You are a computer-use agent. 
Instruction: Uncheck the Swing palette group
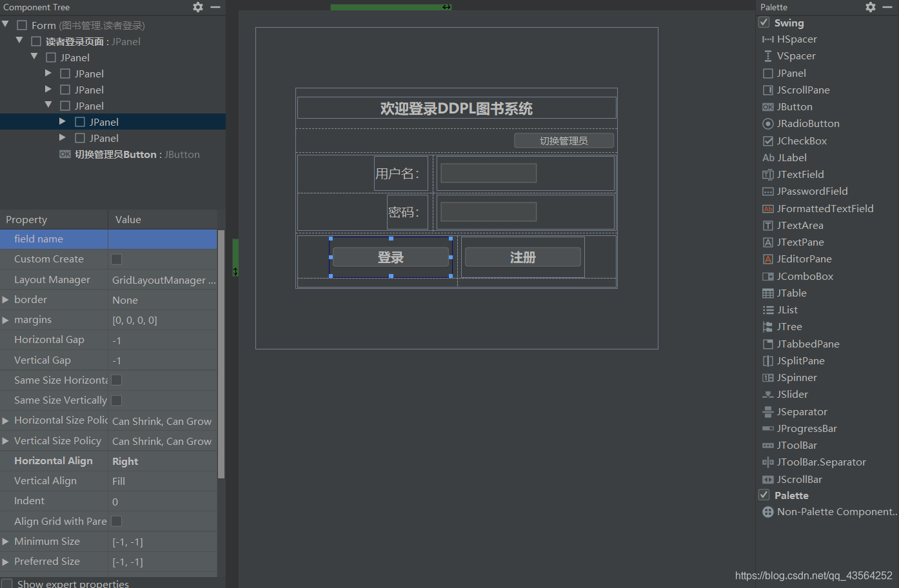click(x=764, y=23)
